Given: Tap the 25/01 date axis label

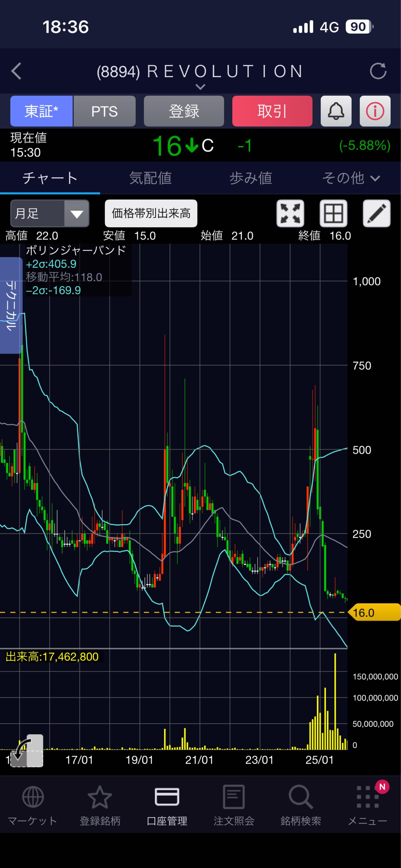Looking at the screenshot, I should tap(319, 760).
